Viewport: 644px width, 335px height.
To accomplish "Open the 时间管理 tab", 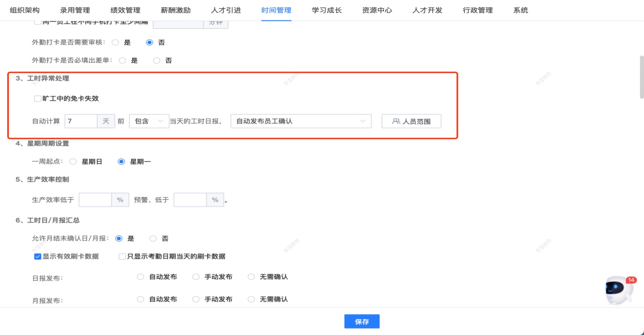I will 276,10.
